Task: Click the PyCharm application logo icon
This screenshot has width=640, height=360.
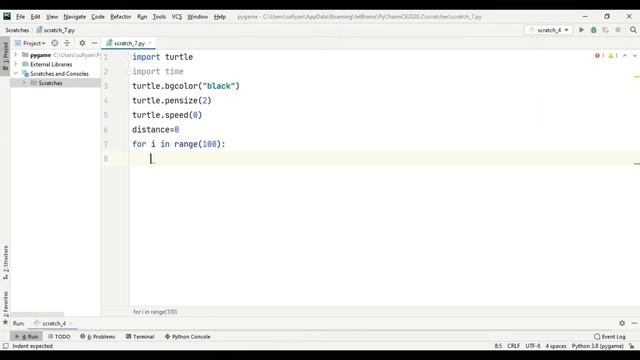Action: [7, 16]
